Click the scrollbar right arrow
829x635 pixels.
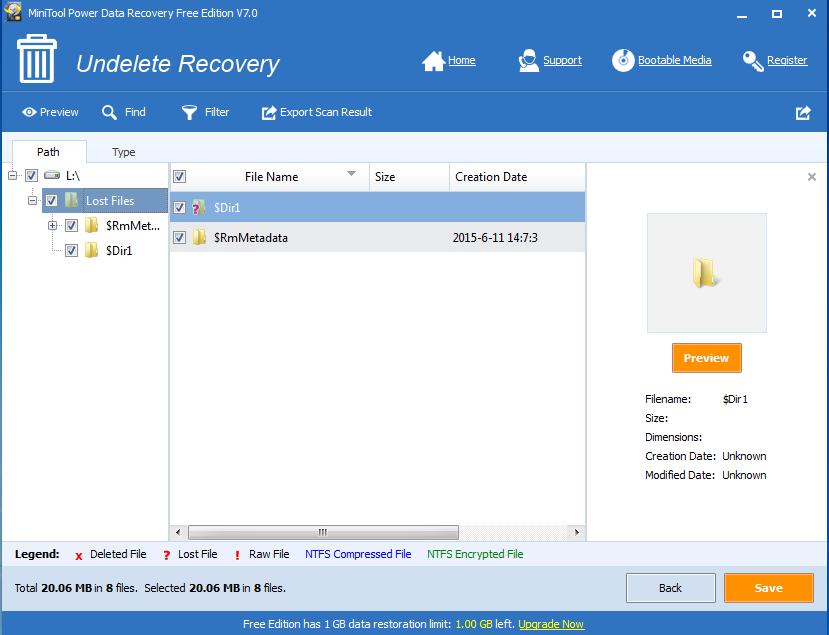tap(576, 532)
